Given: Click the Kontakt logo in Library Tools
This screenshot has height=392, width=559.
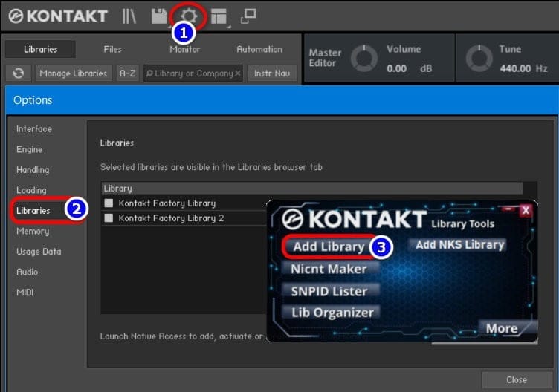Looking at the screenshot, I should click(x=355, y=218).
